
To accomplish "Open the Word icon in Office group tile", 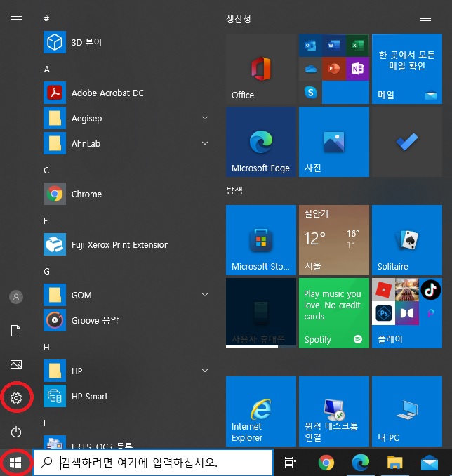I will tap(333, 46).
